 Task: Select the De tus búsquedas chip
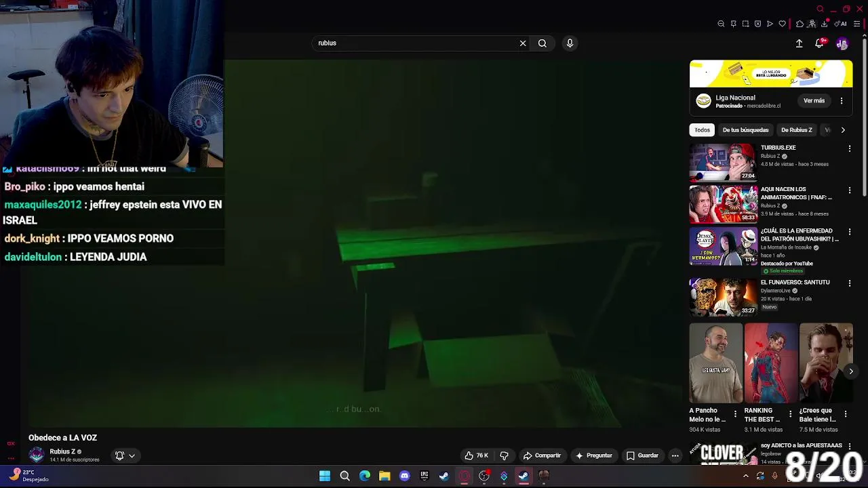click(x=745, y=130)
